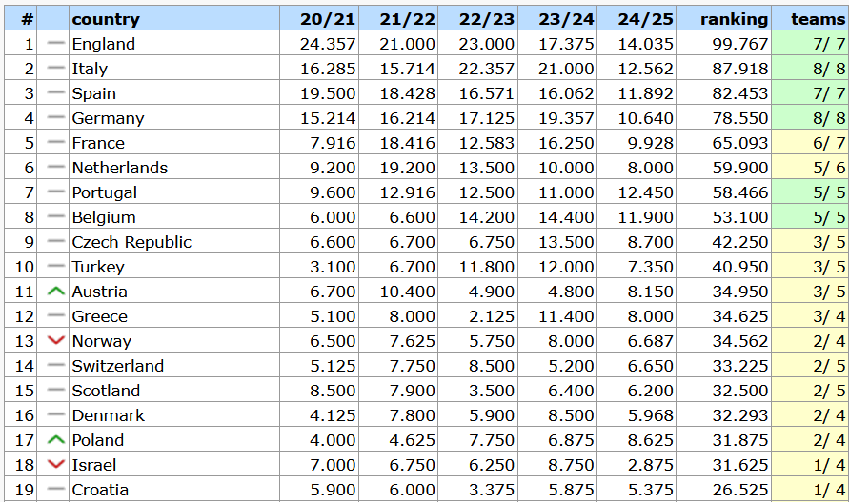Open the Netherlands country link
Viewport: 849px width, 504px height.
click(x=120, y=168)
